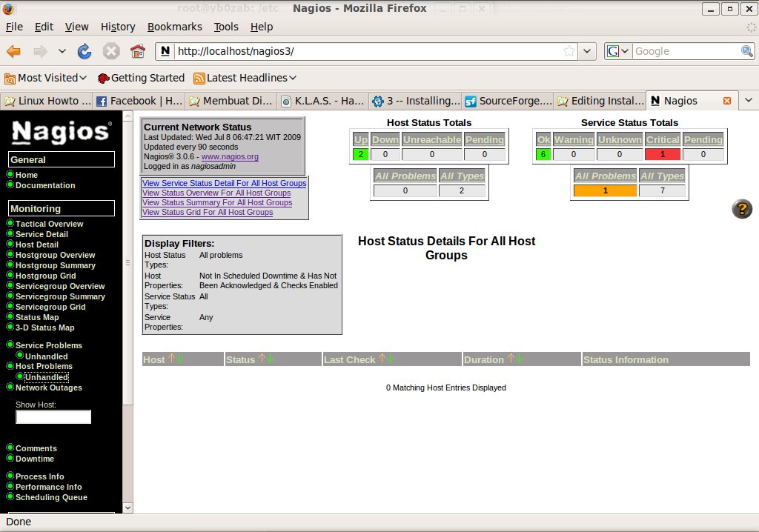Click the sidebar scroll down arrow
The width and height of the screenshot is (759, 532).
127,508
